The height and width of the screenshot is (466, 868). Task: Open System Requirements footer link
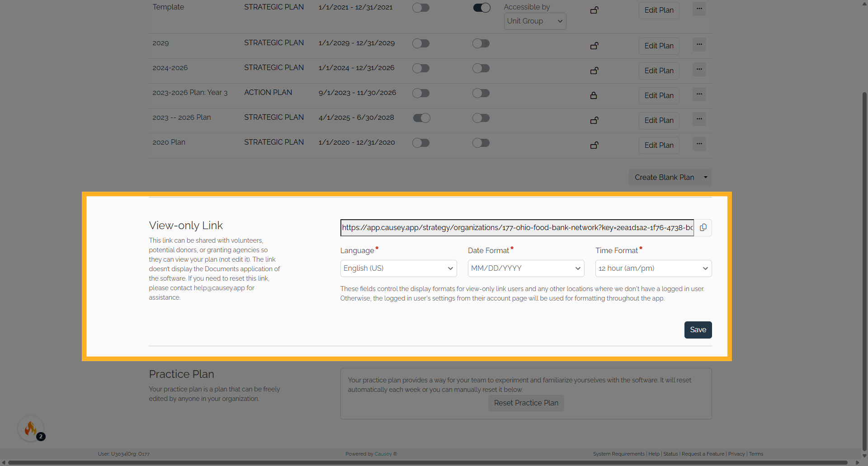[619, 454]
